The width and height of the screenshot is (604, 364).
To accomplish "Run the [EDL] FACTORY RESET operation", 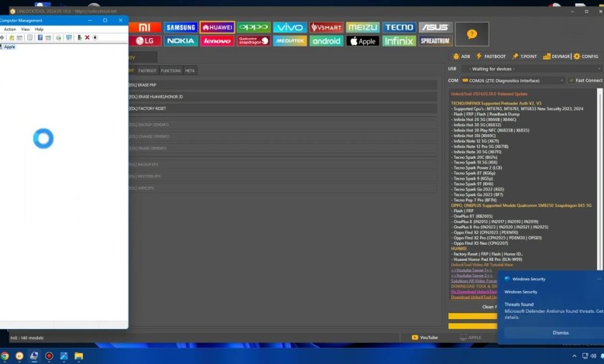I will point(283,108).
